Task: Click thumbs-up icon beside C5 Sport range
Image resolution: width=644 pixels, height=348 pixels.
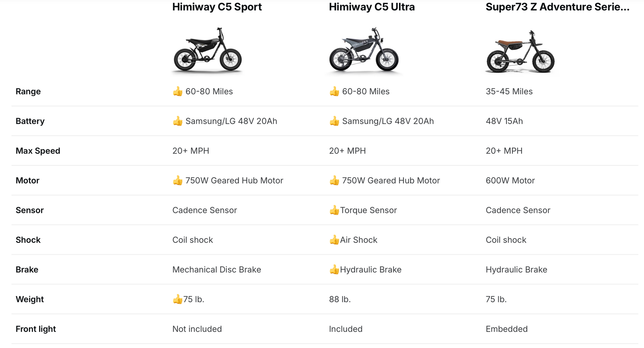Action: click(178, 91)
